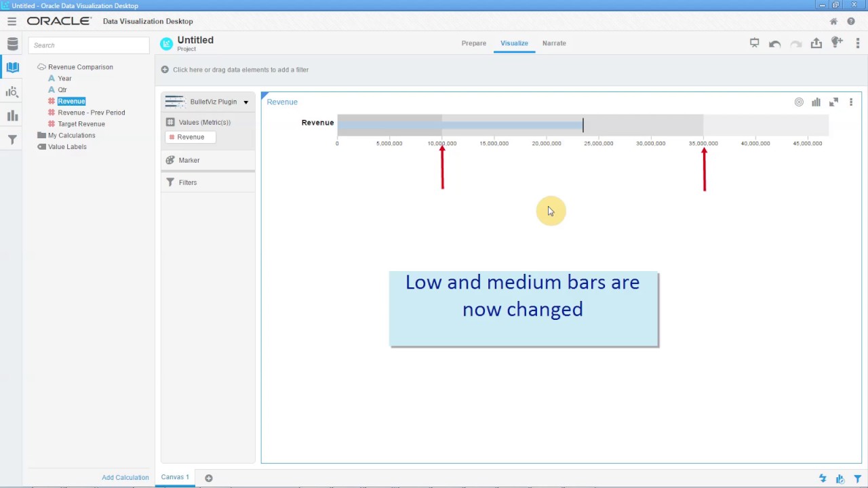The height and width of the screenshot is (488, 868).
Task: Click the Revenue row label in chart
Action: point(317,123)
